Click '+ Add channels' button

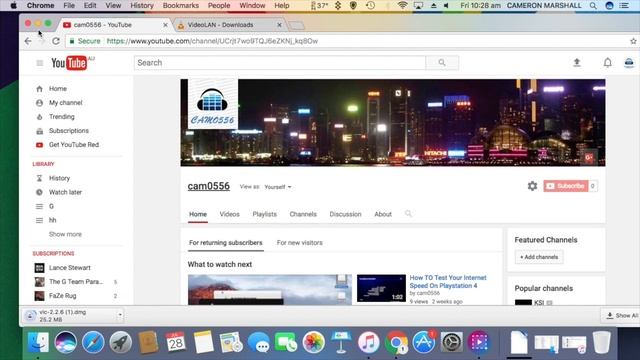(x=539, y=257)
